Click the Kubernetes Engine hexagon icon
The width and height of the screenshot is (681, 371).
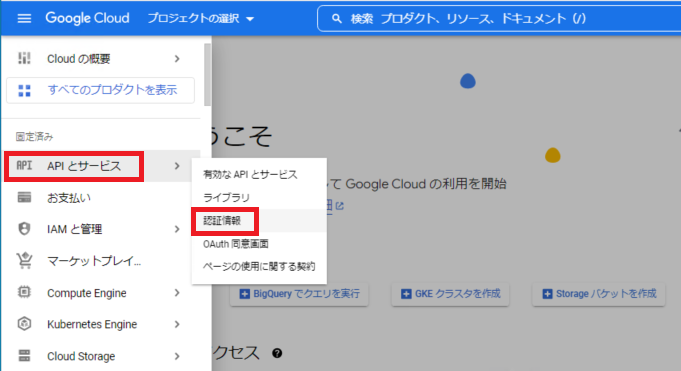point(24,324)
